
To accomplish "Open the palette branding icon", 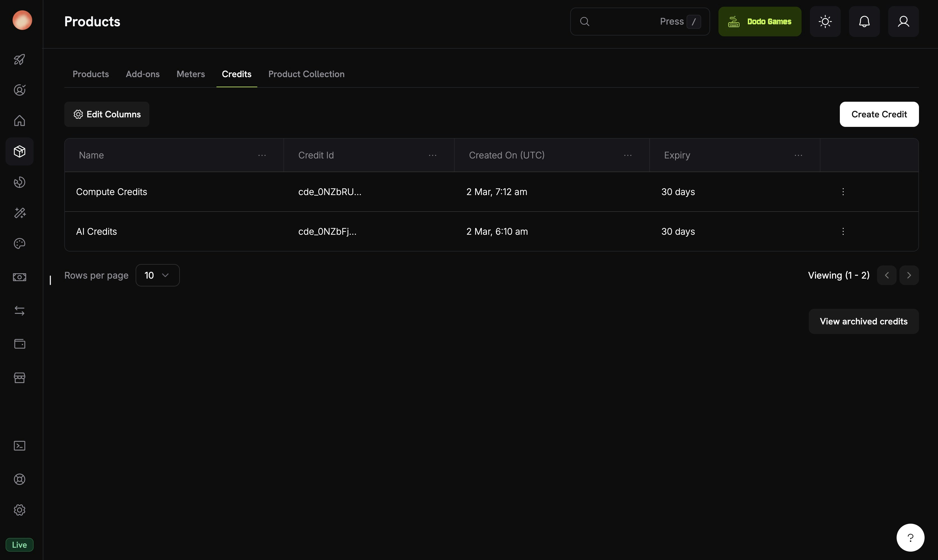I will coord(19,244).
